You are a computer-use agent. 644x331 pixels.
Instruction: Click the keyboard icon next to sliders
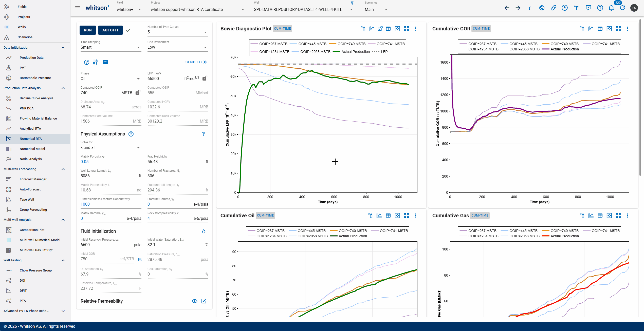click(x=105, y=62)
